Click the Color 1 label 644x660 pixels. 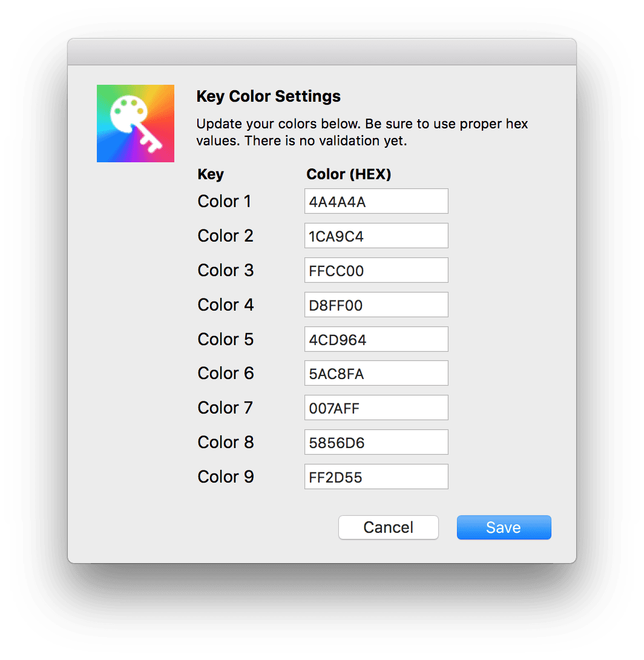224,201
